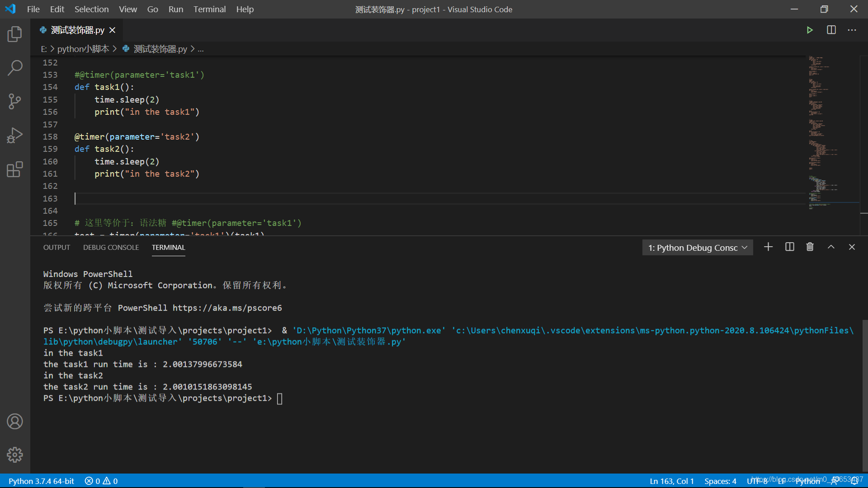This screenshot has height=488, width=868.
Task: Click Ln 163, Col 1 indicator
Action: [x=671, y=481]
